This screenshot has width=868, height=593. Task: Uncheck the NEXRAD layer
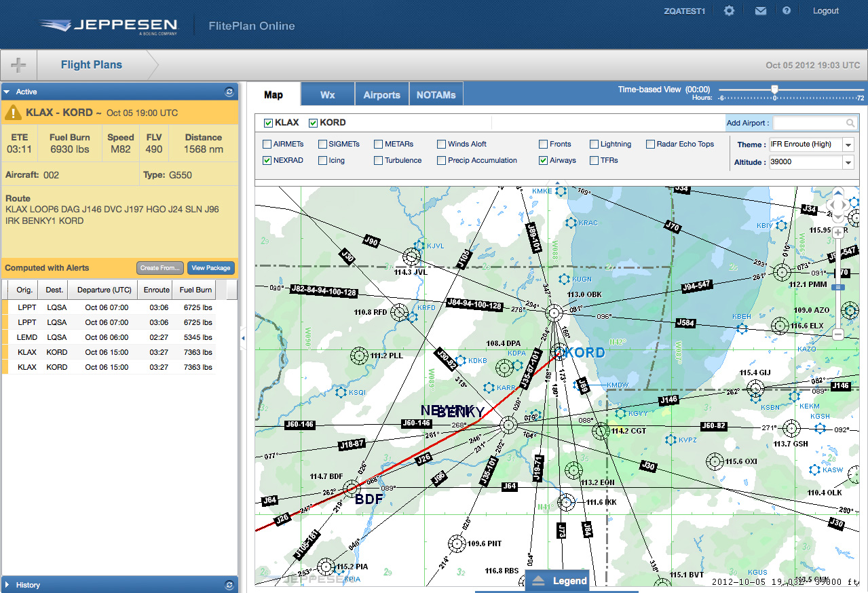267,161
